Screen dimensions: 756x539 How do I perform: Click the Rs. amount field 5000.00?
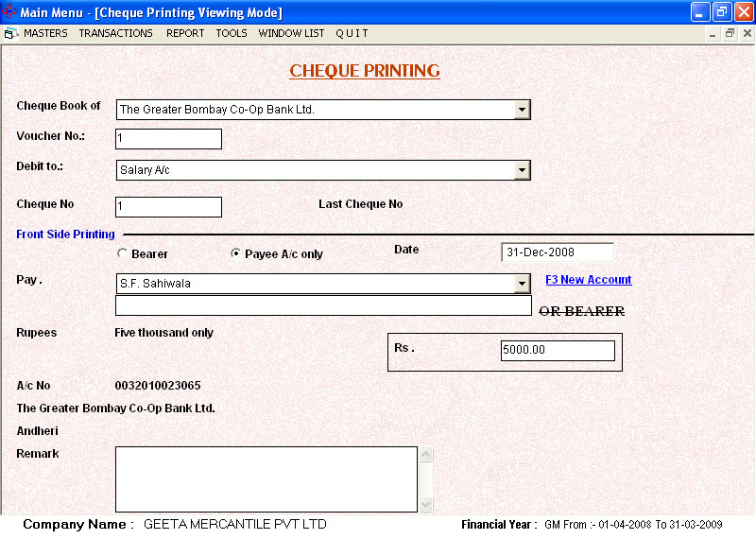[x=558, y=350]
